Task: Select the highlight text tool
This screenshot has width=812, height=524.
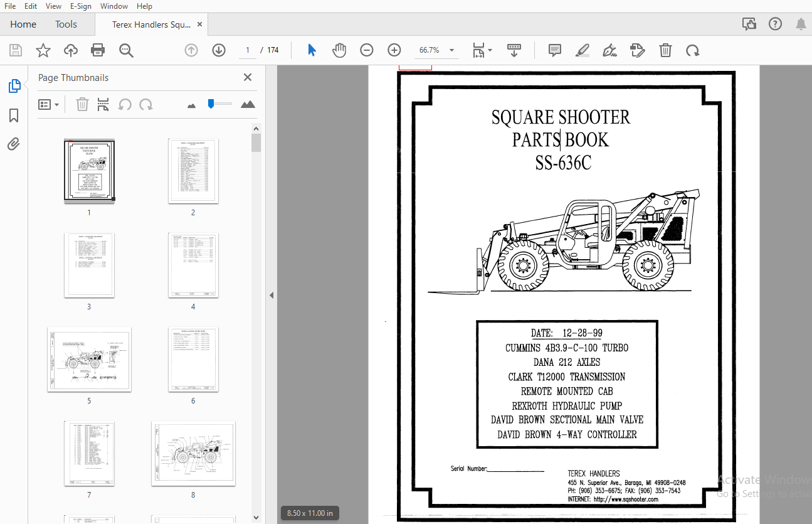Action: click(x=583, y=50)
